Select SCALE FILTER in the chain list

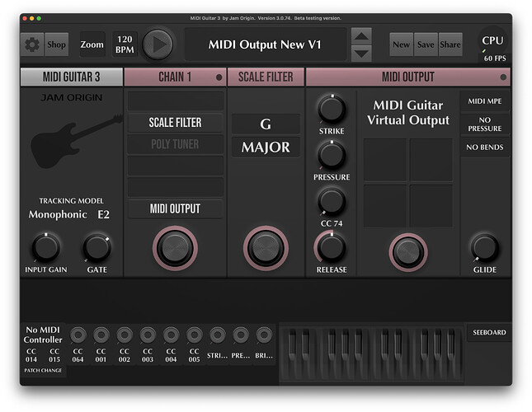[x=176, y=122]
